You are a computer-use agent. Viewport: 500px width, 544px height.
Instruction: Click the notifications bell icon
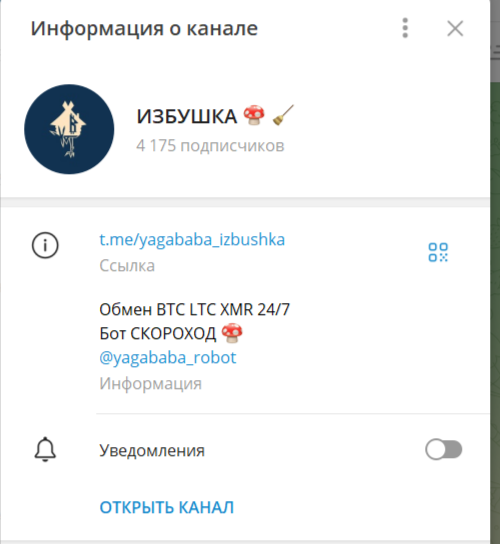[45, 450]
